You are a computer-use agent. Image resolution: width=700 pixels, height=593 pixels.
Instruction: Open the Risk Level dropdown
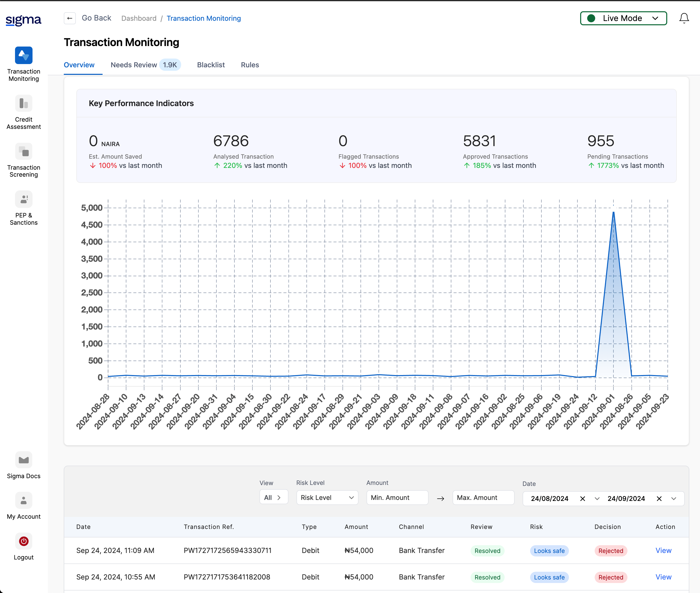[327, 497]
